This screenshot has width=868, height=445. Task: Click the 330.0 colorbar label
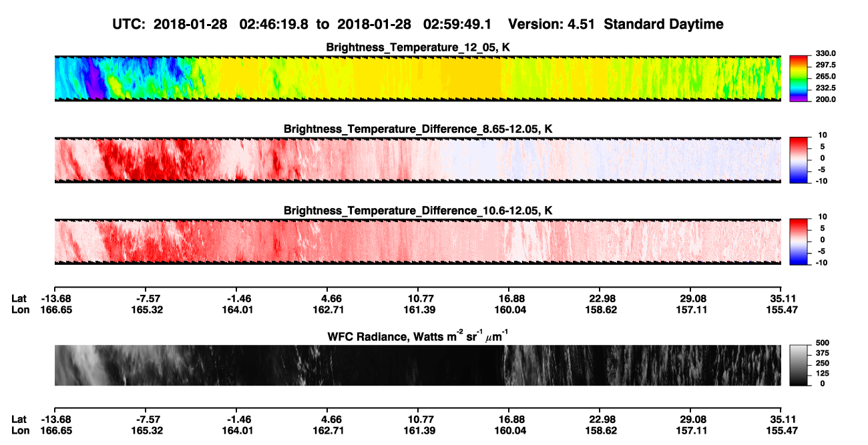click(826, 54)
